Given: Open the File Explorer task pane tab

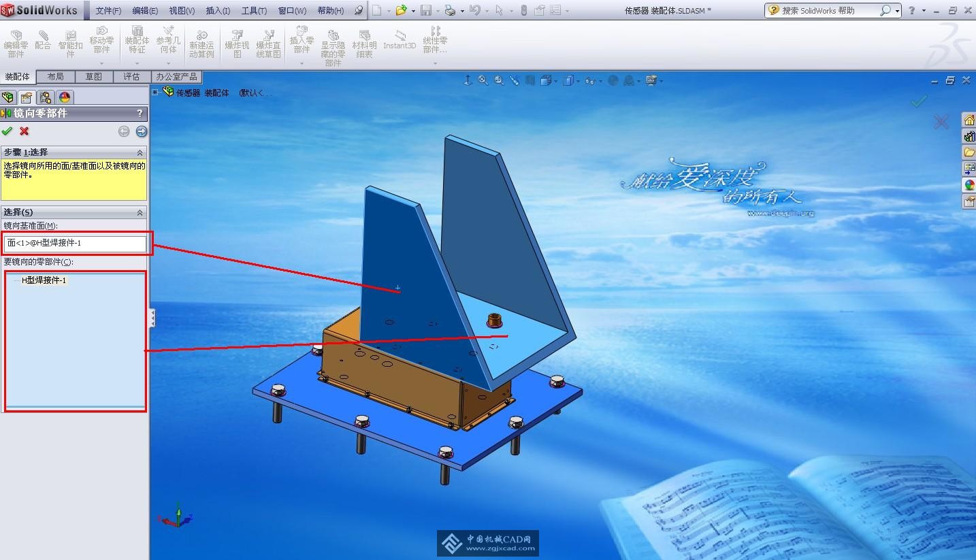Looking at the screenshot, I should pyautogui.click(x=969, y=152).
